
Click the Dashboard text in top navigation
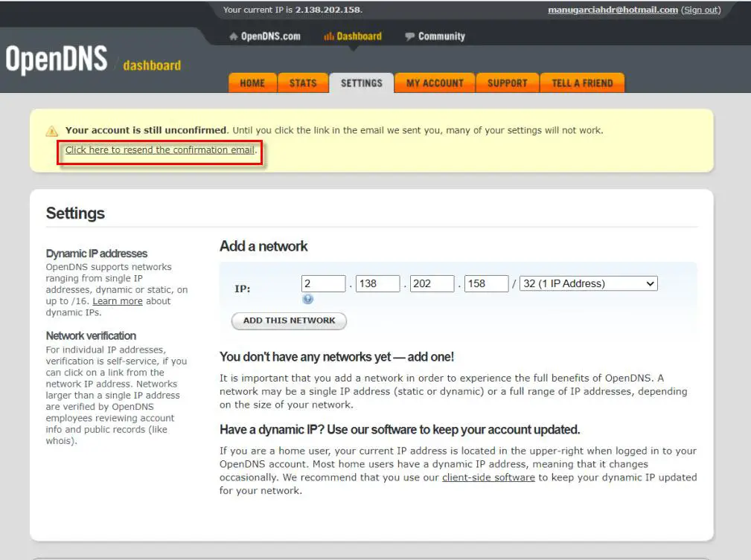click(x=359, y=36)
